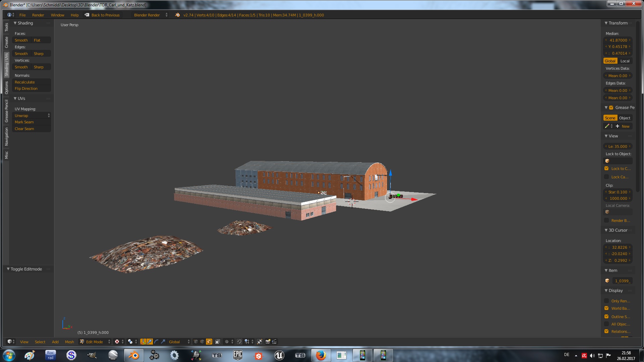The height and width of the screenshot is (362, 644).
Task: Toggle the Lock to Cursor checkbox
Action: [x=606, y=169]
